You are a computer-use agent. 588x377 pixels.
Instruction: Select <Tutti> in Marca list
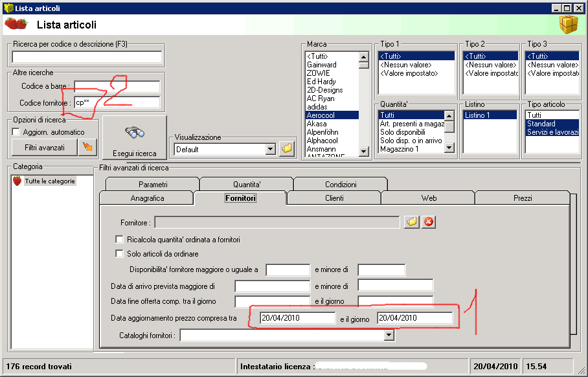[x=332, y=56]
